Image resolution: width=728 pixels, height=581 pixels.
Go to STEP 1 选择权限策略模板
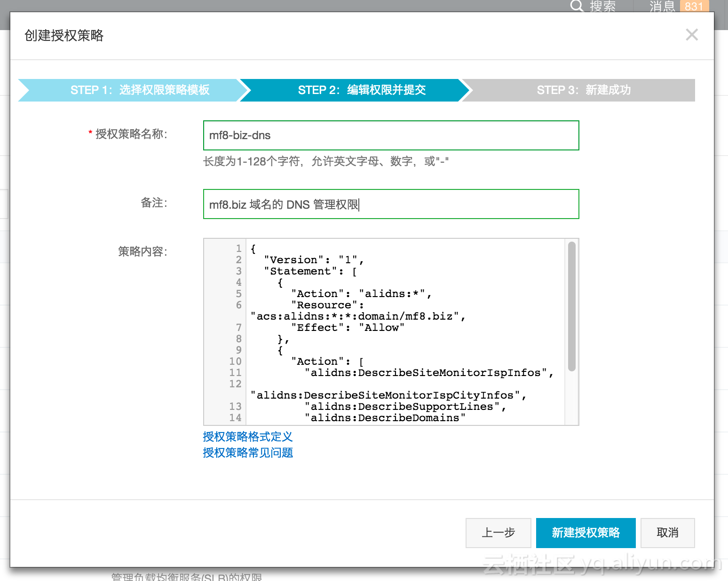[134, 90]
